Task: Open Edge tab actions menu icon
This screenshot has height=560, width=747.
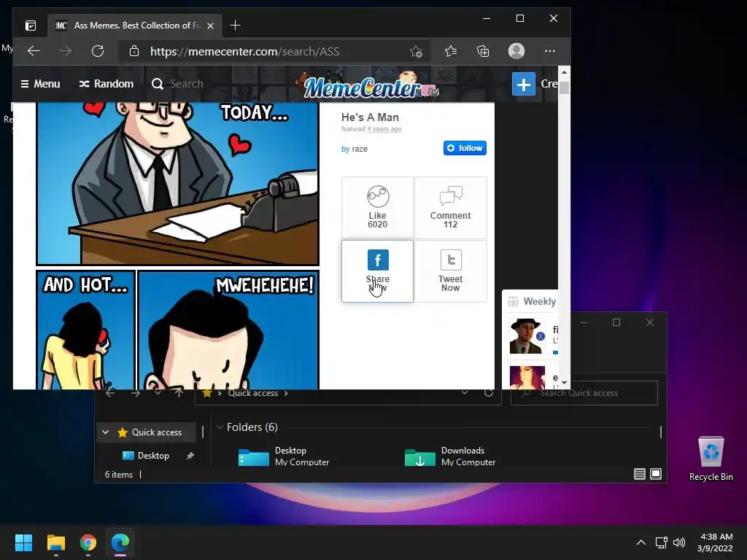Action: (x=31, y=26)
